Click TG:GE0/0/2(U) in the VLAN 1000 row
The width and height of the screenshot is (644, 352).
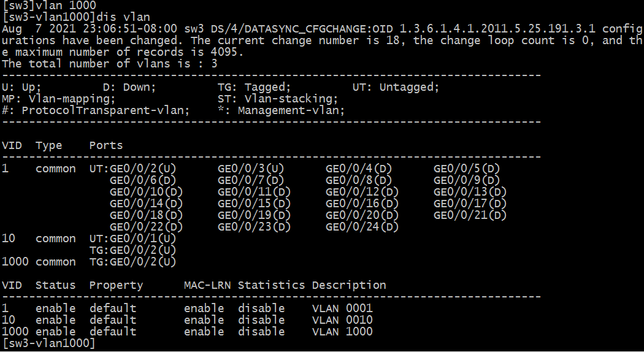(132, 262)
